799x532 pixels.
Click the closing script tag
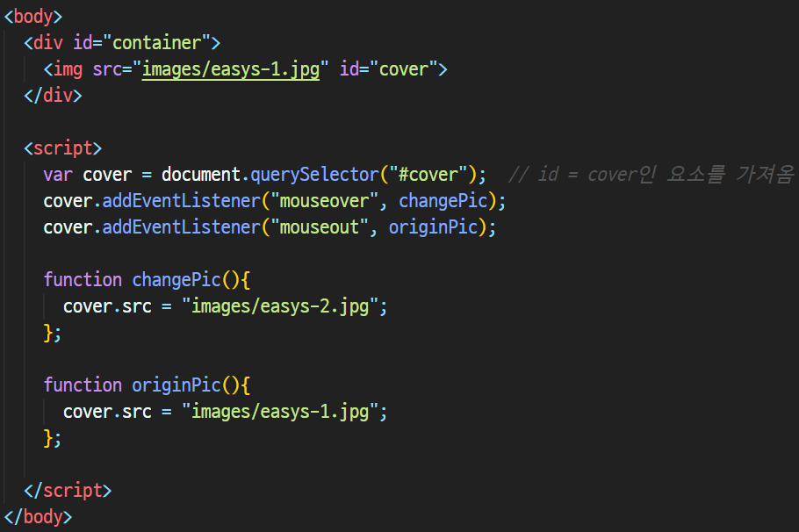(x=68, y=491)
